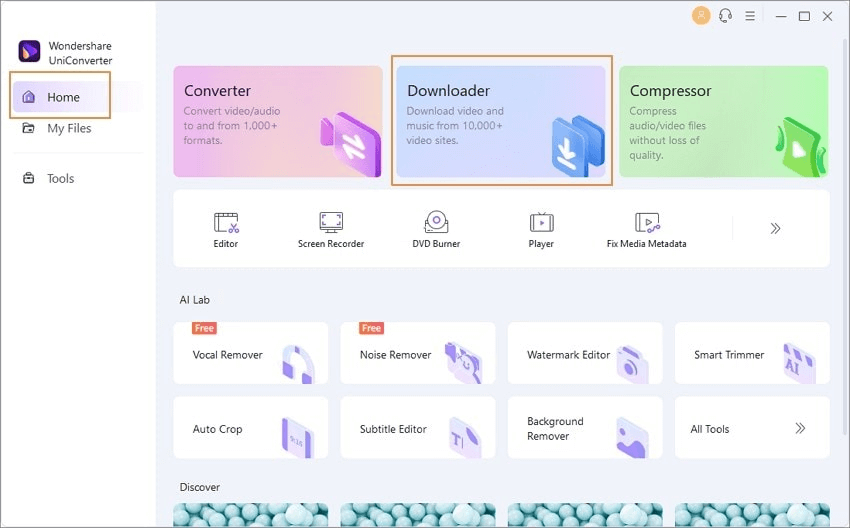Screen dimensions: 850x528
Task: Open the support headset icon
Action: (x=725, y=16)
